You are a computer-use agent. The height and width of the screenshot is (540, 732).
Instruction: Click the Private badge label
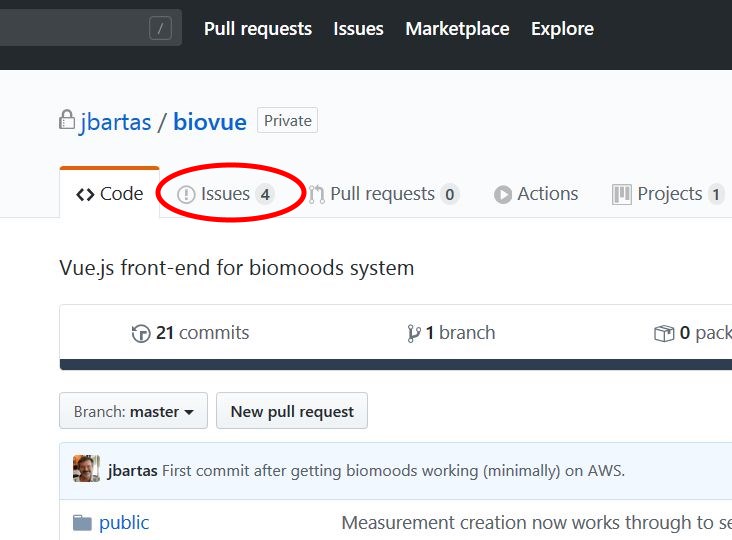tap(288, 120)
